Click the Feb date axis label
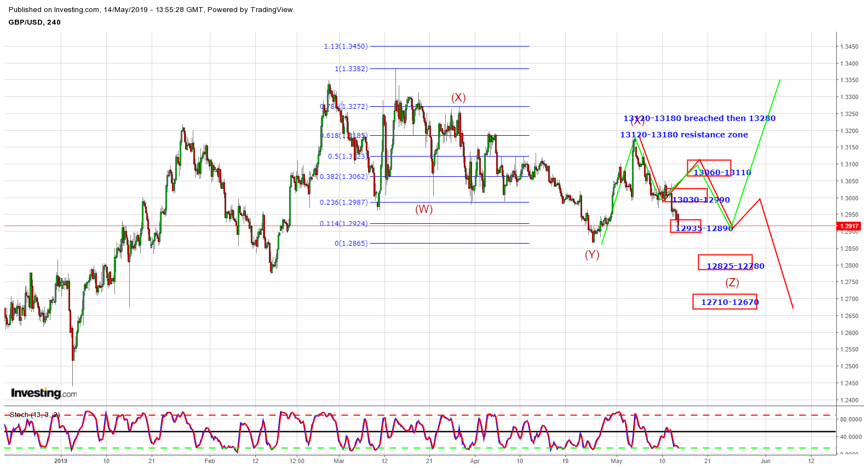868x468 pixels. [209, 461]
